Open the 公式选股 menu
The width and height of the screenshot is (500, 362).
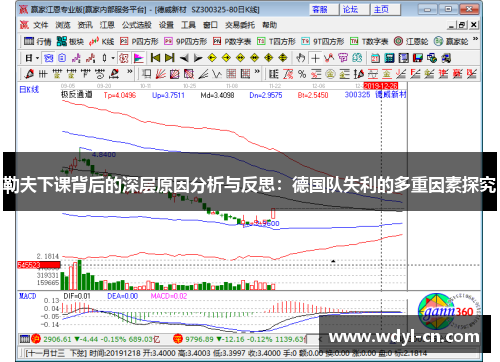(x=137, y=25)
